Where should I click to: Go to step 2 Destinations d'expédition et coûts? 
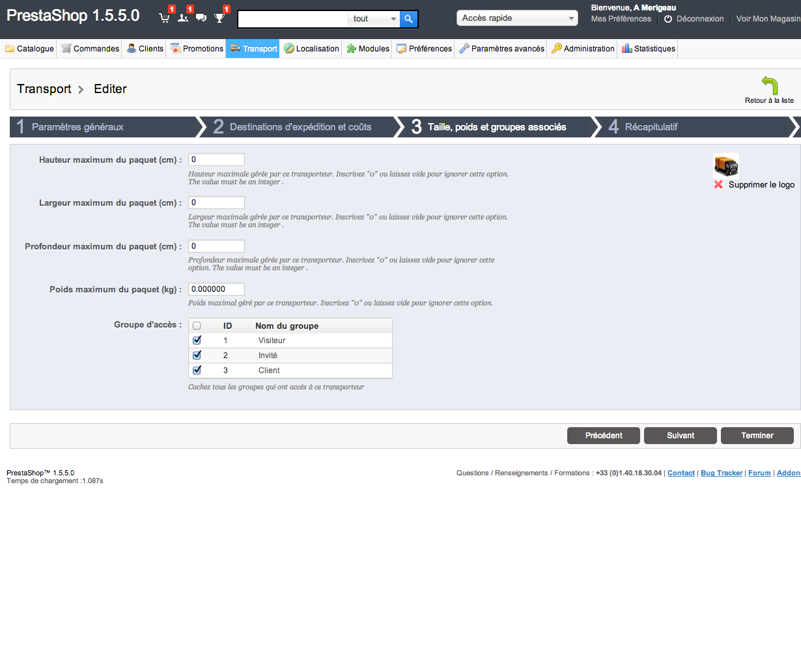tap(300, 127)
